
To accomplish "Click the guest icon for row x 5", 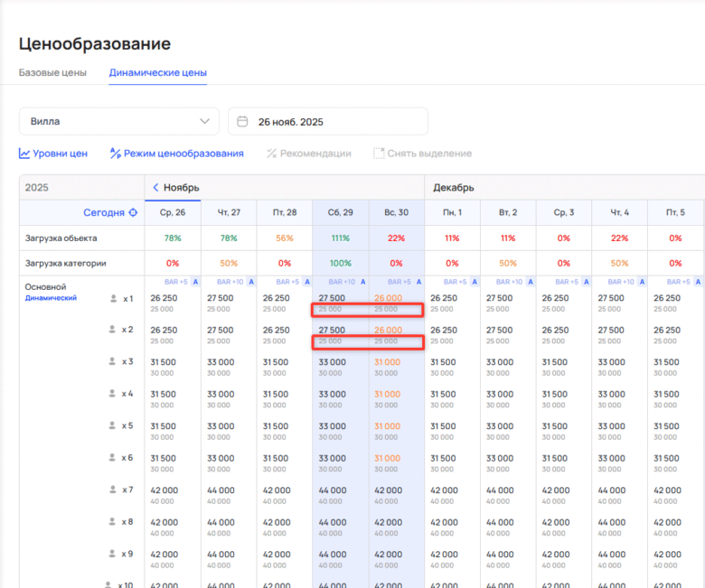I will [113, 425].
